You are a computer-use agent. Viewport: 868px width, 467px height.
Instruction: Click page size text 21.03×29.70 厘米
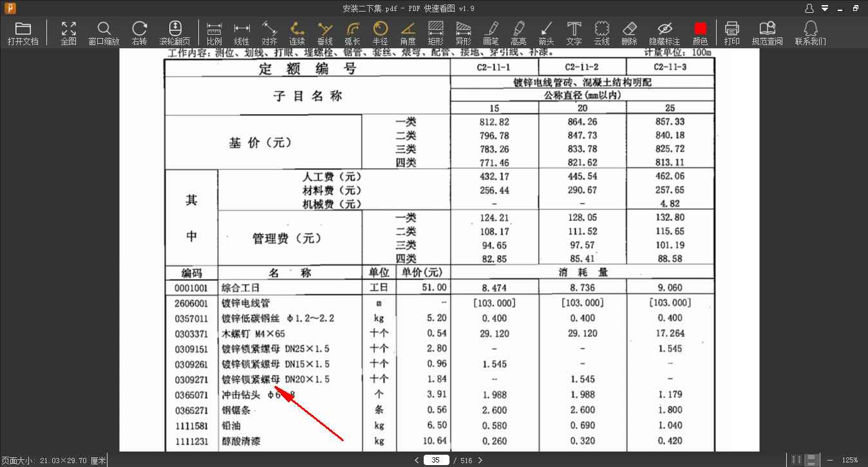(x=53, y=461)
